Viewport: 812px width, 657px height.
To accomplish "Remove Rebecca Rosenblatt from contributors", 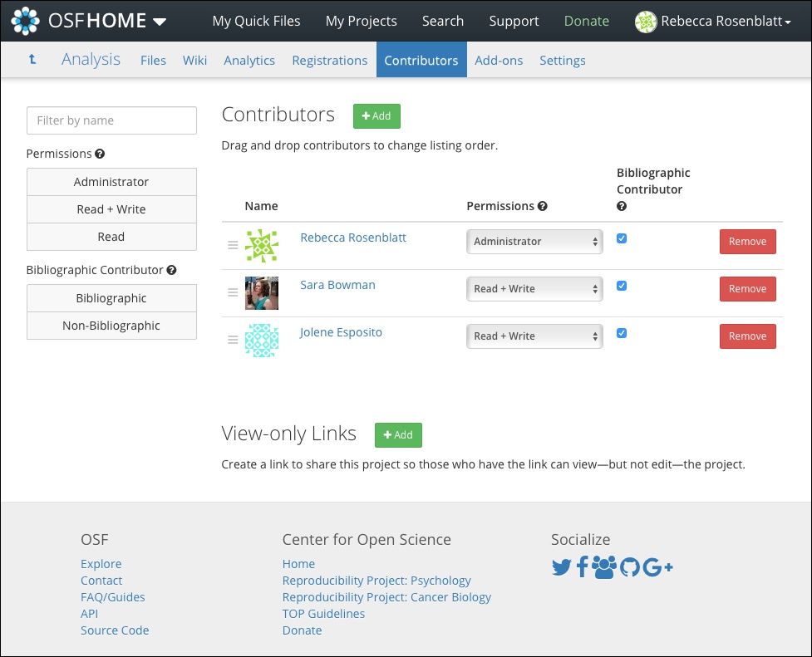I will tap(748, 242).
